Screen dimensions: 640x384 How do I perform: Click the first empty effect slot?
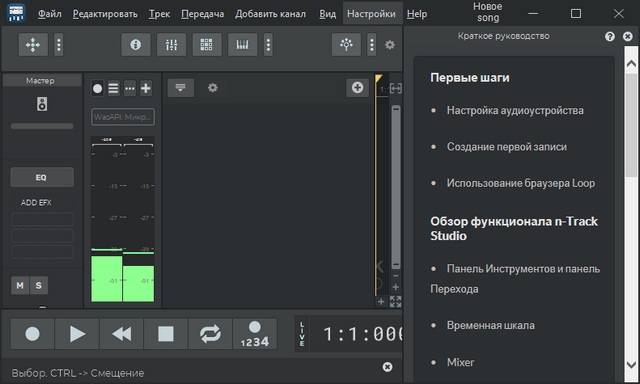(x=42, y=220)
